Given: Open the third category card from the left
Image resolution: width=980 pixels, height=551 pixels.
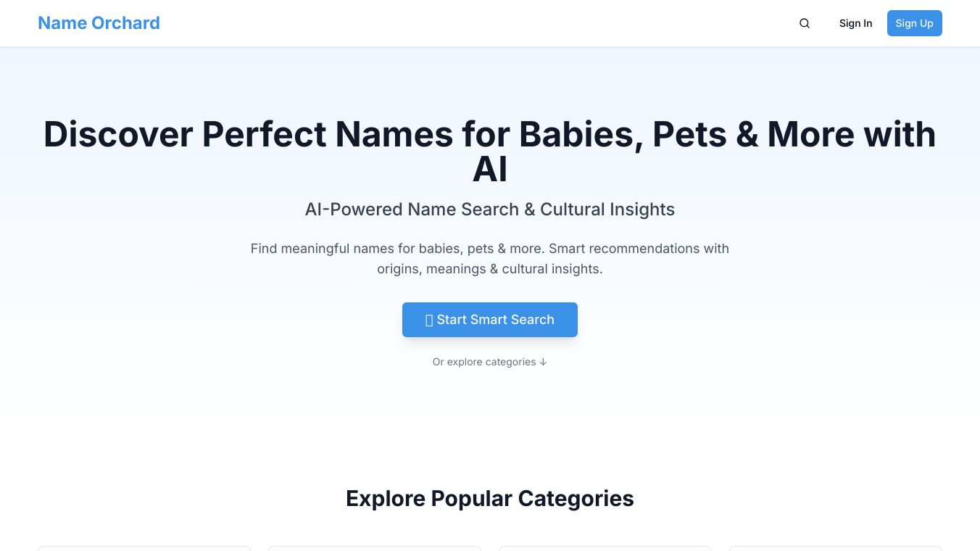Looking at the screenshot, I should tap(605, 548).
